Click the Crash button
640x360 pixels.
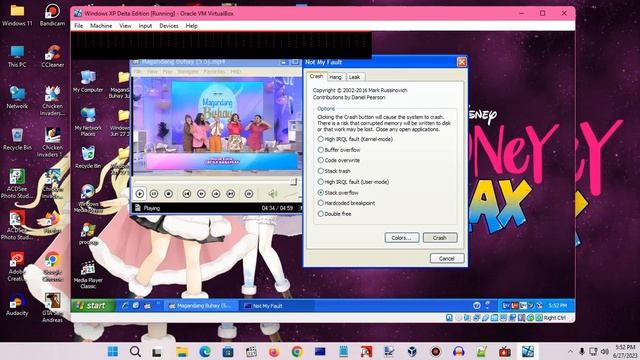pos(440,238)
